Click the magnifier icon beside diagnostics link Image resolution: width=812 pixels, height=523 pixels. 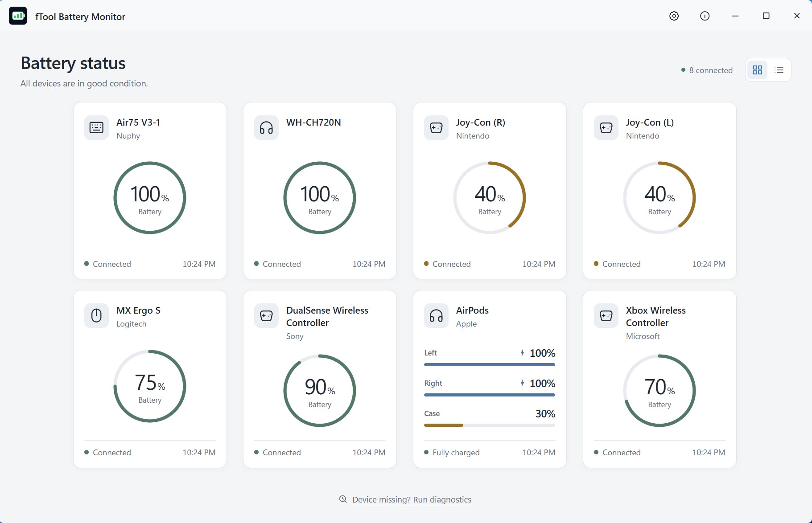343,499
